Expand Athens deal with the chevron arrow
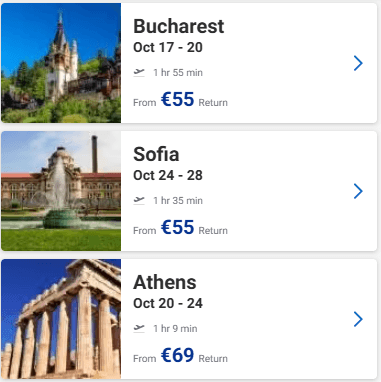The height and width of the screenshot is (382, 381). click(358, 319)
